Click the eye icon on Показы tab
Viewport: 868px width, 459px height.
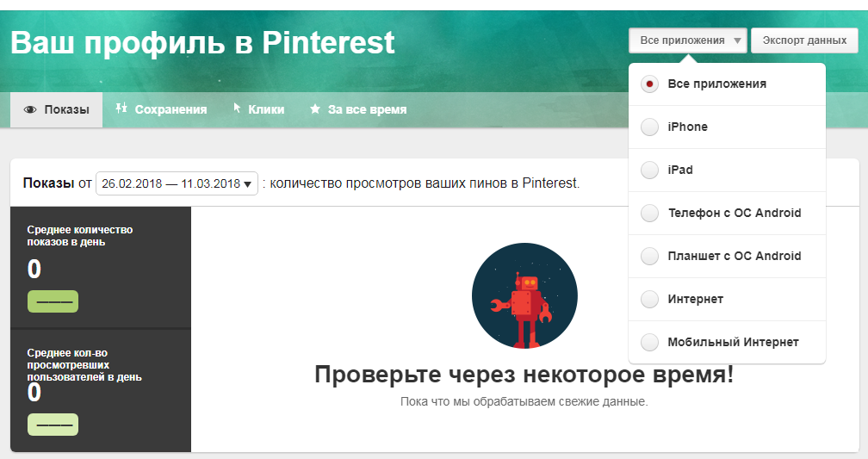(30, 110)
